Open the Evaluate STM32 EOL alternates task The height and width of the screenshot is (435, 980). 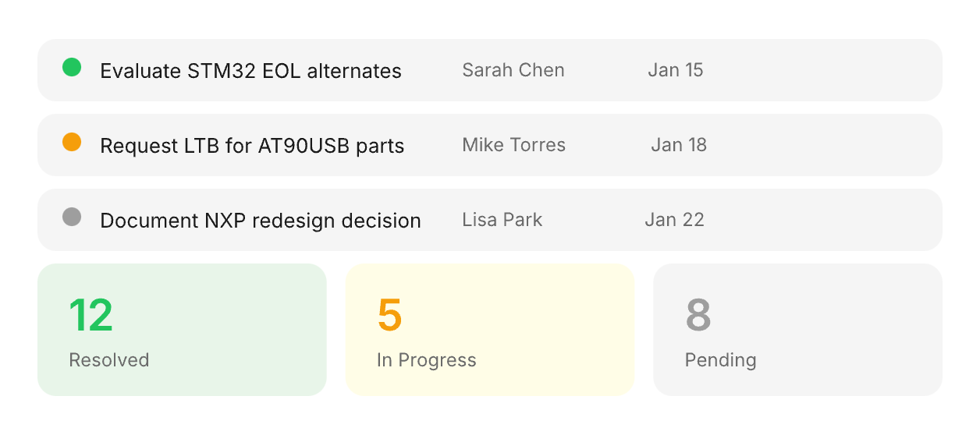tap(250, 71)
